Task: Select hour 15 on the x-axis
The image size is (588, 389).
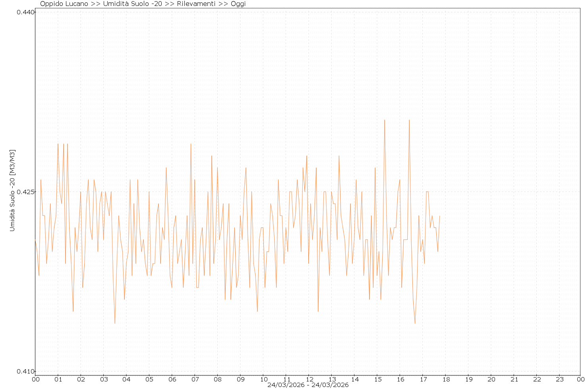Action: pyautogui.click(x=377, y=379)
